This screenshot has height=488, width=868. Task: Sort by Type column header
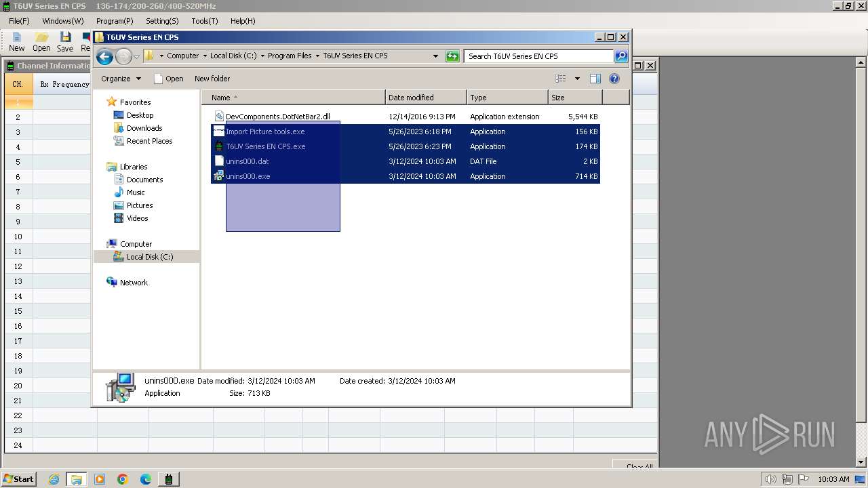[507, 98]
